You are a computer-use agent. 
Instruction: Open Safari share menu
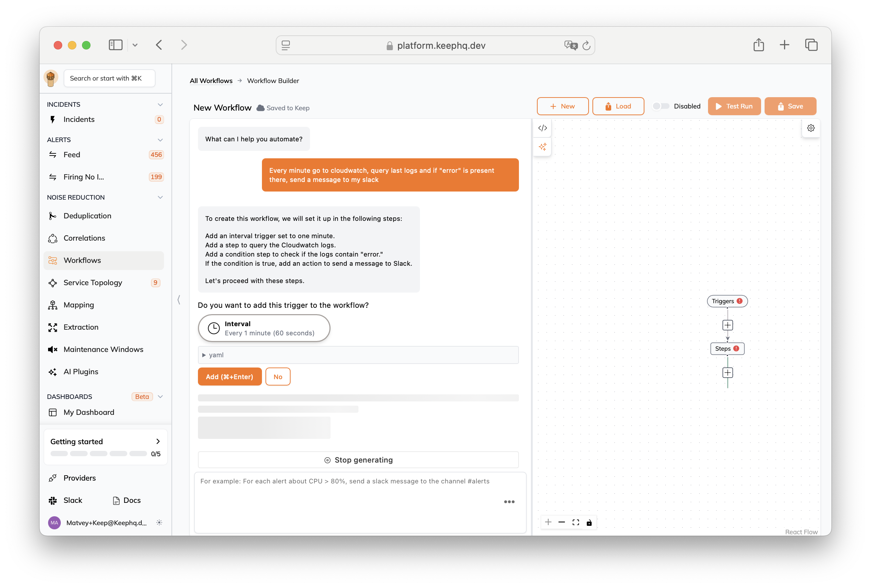[759, 45]
